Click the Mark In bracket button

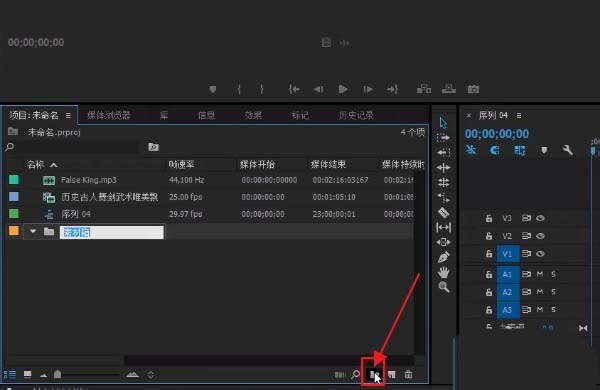pos(239,90)
